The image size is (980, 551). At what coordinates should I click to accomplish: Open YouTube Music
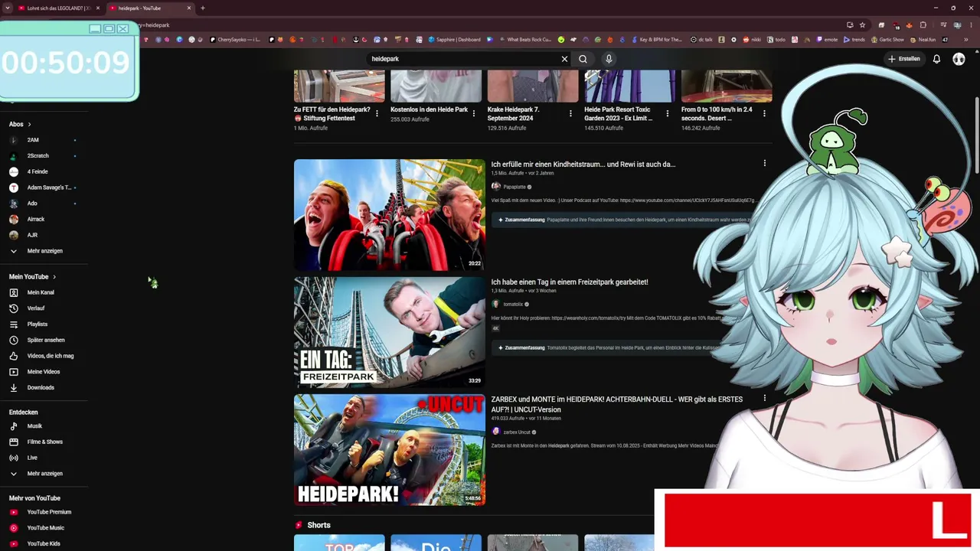38,528
